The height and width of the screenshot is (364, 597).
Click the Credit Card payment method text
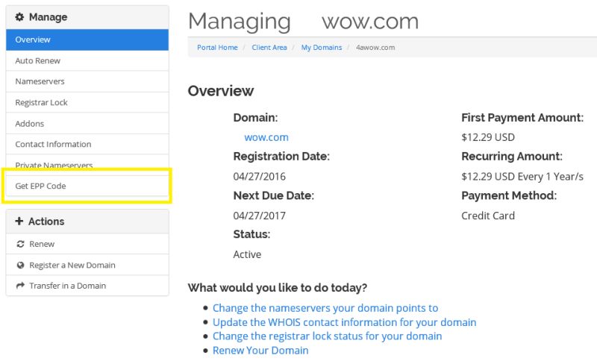click(x=488, y=216)
